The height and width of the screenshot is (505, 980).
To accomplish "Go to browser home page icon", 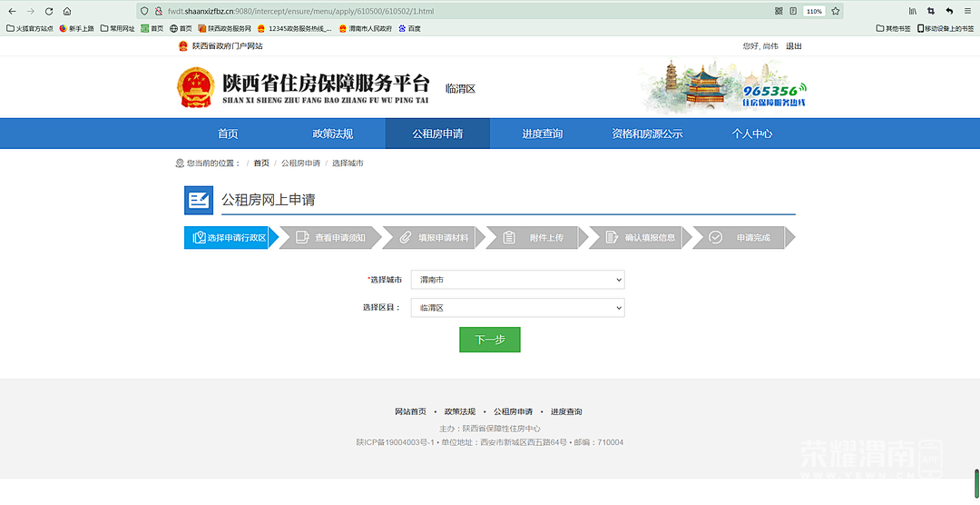I will point(67,11).
